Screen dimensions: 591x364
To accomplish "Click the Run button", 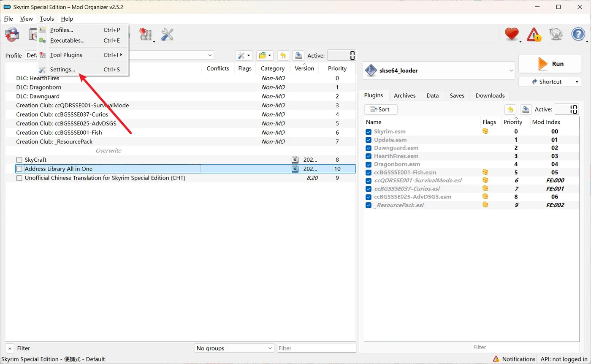I will (550, 64).
